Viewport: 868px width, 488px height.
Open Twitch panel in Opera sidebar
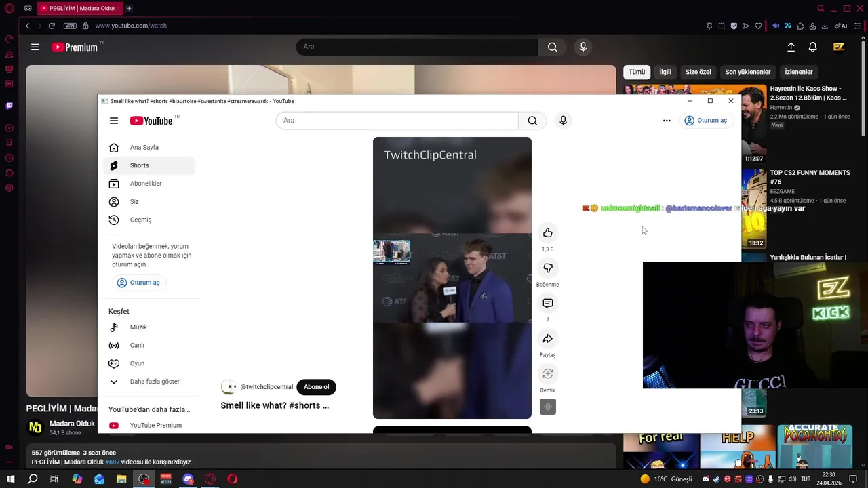coord(9,106)
